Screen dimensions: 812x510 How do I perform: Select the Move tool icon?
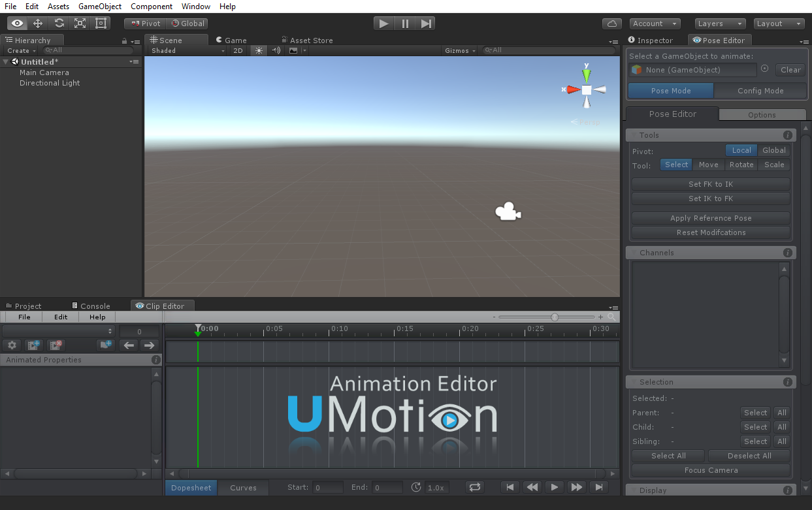click(38, 24)
